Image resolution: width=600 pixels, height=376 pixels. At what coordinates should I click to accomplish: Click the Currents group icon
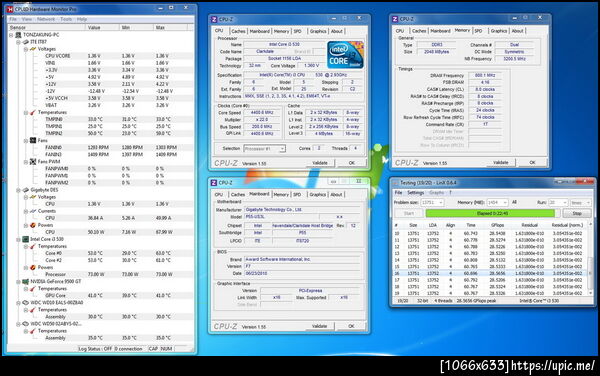pyautogui.click(x=33, y=211)
